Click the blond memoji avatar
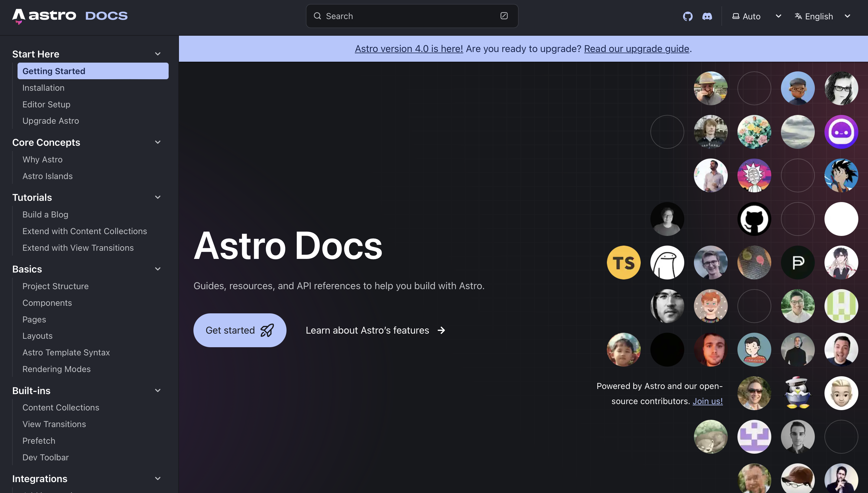 click(841, 393)
